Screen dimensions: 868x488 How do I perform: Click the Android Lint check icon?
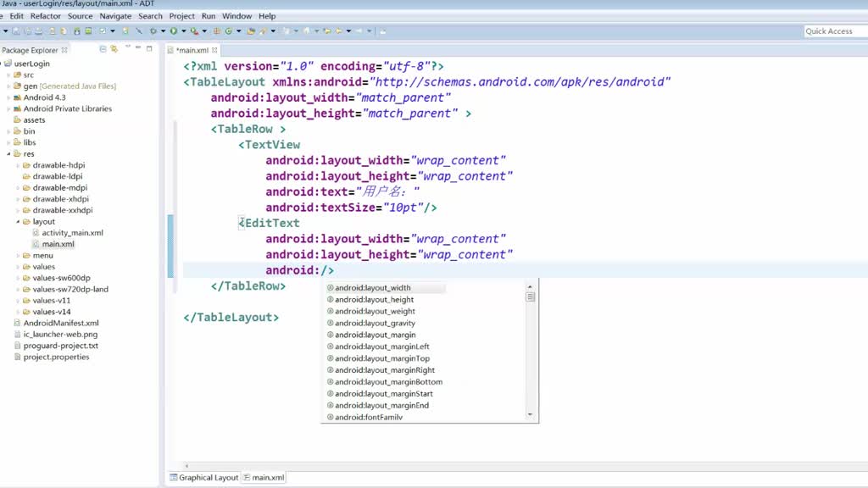point(103,31)
